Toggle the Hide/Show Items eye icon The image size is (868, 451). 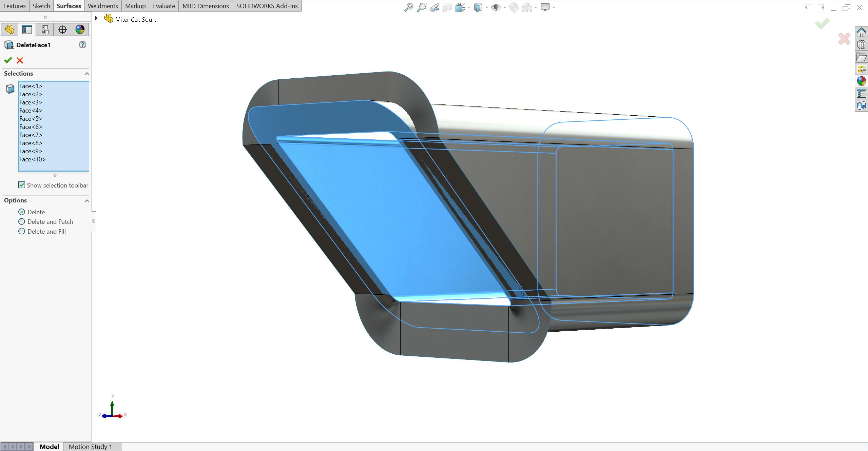(496, 7)
